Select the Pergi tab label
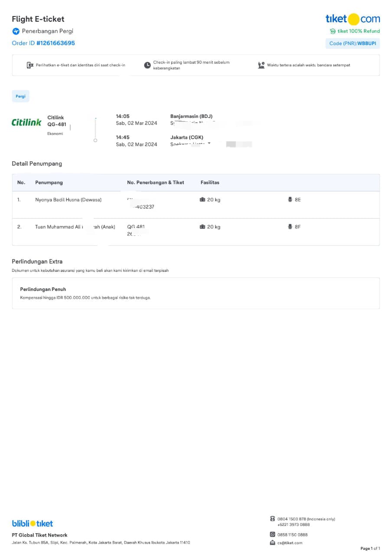 20,96
